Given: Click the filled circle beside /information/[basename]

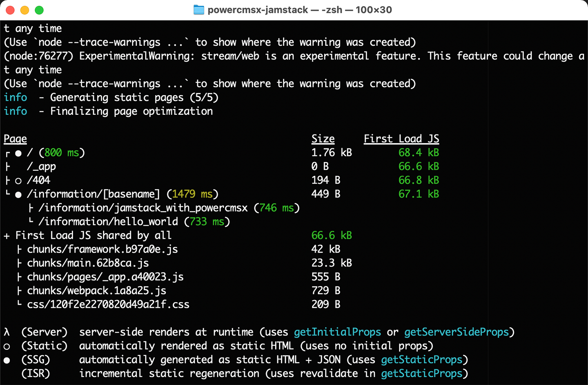Looking at the screenshot, I should [x=18, y=195].
